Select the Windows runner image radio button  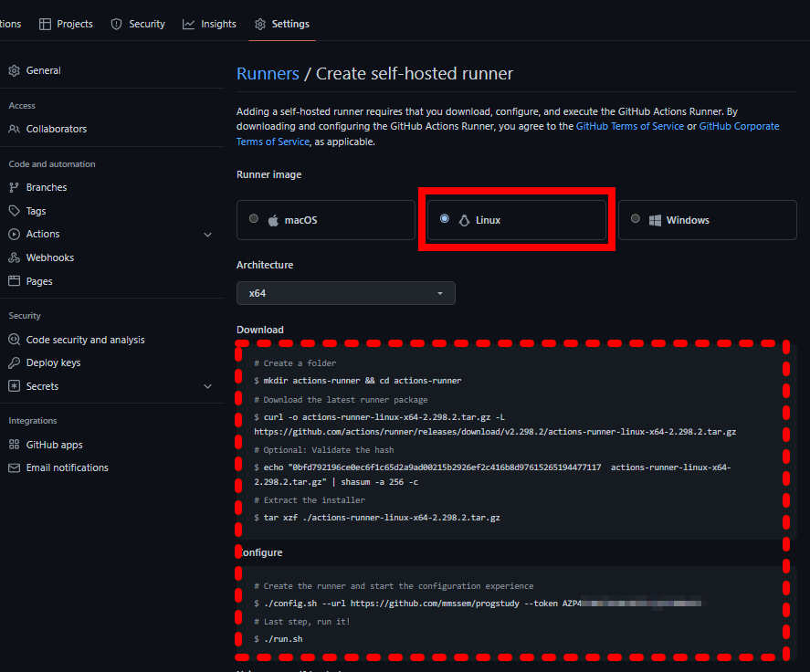[x=636, y=219]
